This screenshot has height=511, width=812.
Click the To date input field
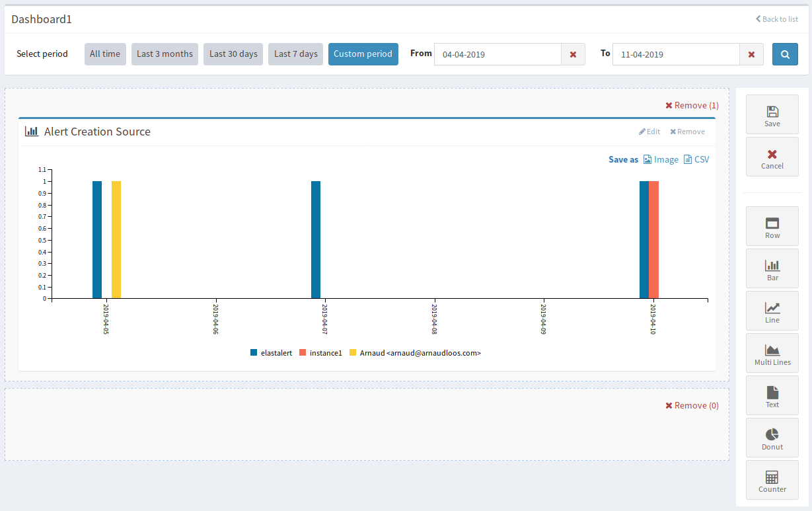pos(676,54)
